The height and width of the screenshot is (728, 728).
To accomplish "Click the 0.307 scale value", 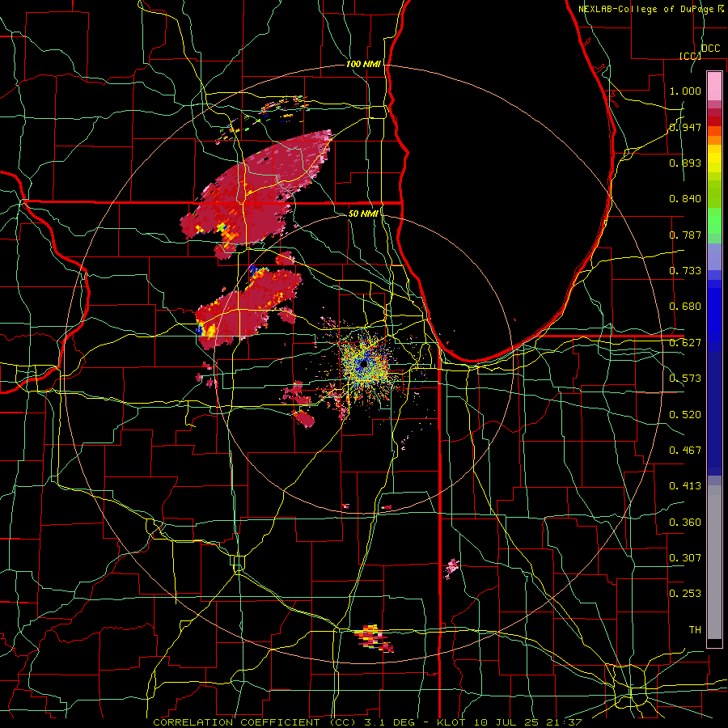I will pyautogui.click(x=685, y=557).
